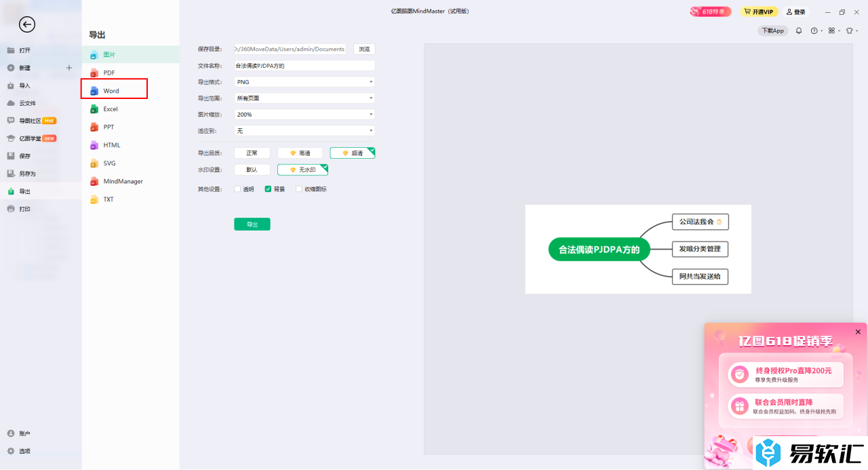Choose 无水印 watermark setting
The image size is (868, 470).
click(302, 170)
